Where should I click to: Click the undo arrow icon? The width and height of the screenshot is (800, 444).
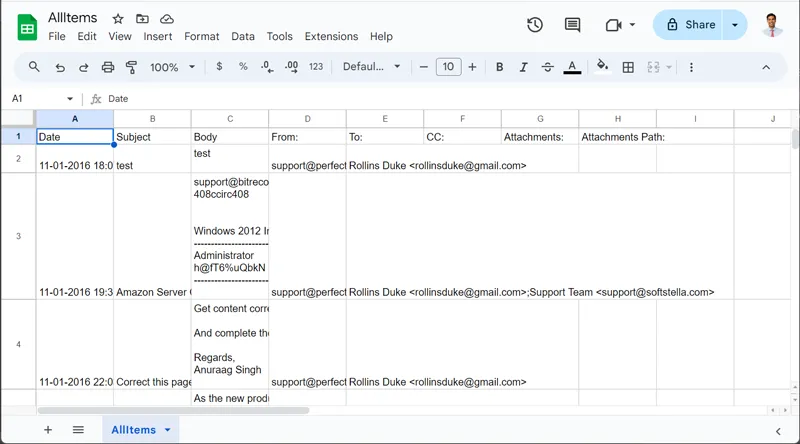click(x=60, y=67)
